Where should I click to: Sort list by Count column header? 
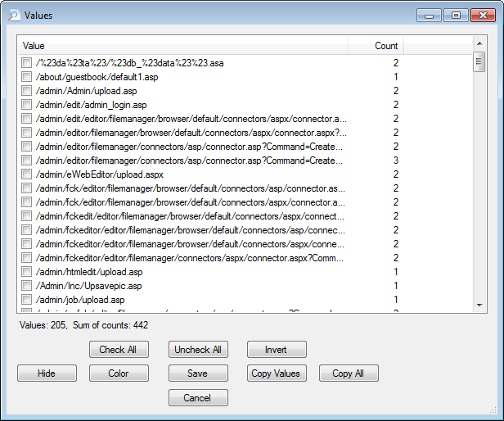376,46
